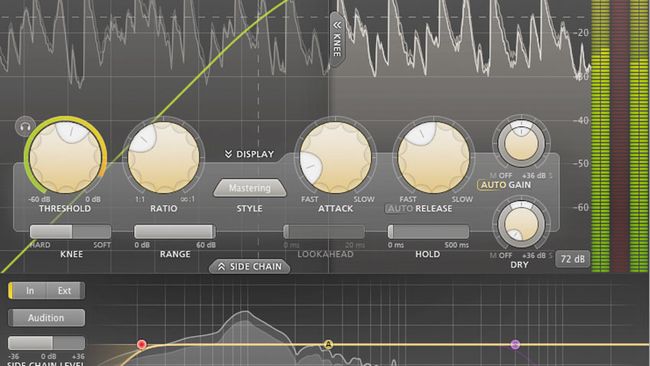Click the Side Chain Level slider
Screen dimensions: 650x366
click(x=46, y=343)
